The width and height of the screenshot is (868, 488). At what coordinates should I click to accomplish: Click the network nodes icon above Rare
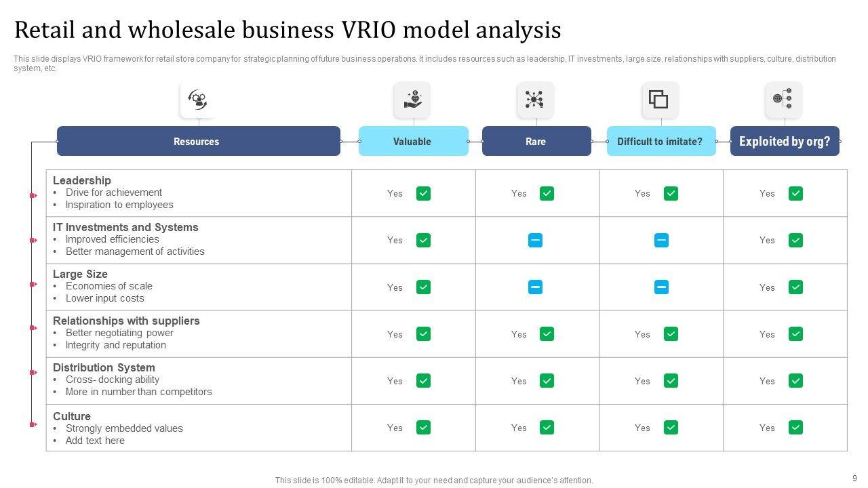pos(535,100)
